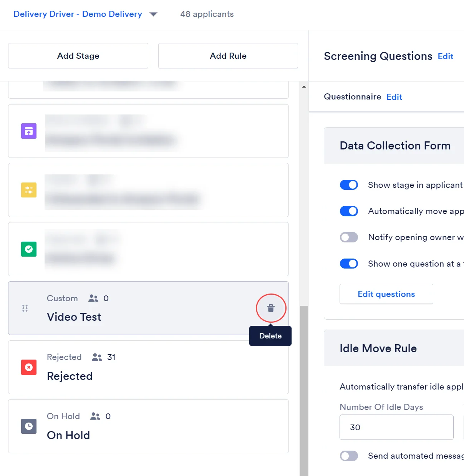Select the Rejected stage name
The height and width of the screenshot is (476, 464).
[70, 376]
